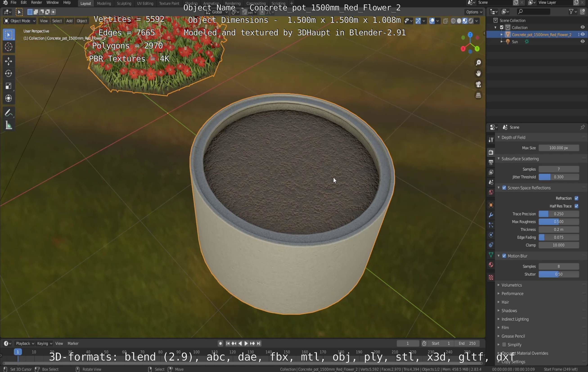The height and width of the screenshot is (372, 588).
Task: Activate the 3D Cursor tool
Action: click(x=9, y=47)
